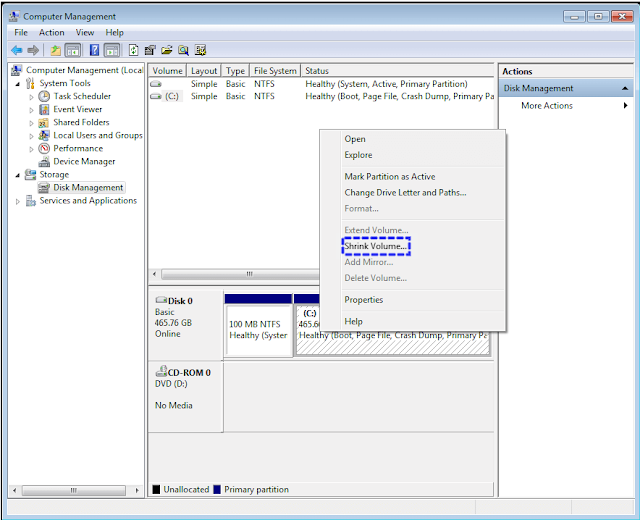The image size is (640, 520).
Task: Toggle the Show/Hide Console Tree icon
Action: pos(73,50)
